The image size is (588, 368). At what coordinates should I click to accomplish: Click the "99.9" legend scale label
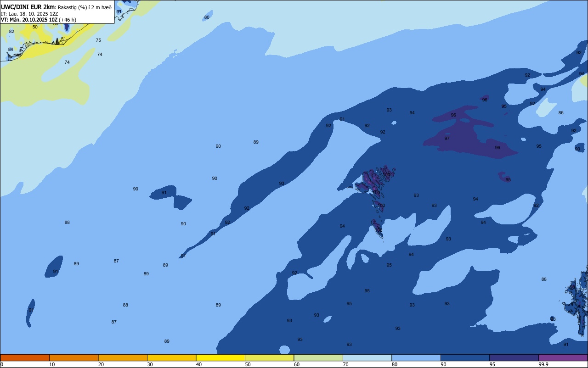(543, 364)
